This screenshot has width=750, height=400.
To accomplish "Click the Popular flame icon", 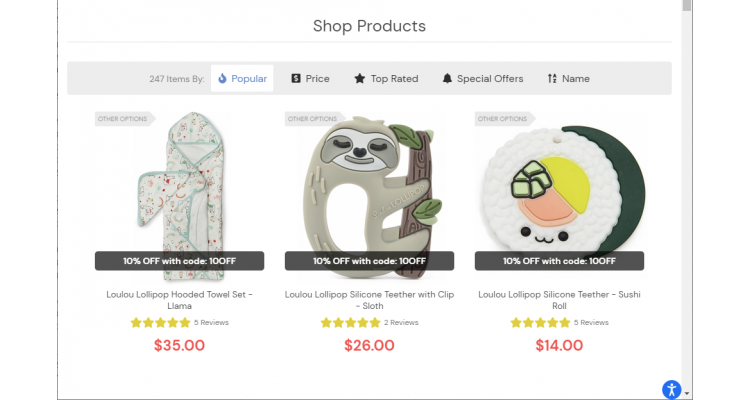I will click(222, 78).
